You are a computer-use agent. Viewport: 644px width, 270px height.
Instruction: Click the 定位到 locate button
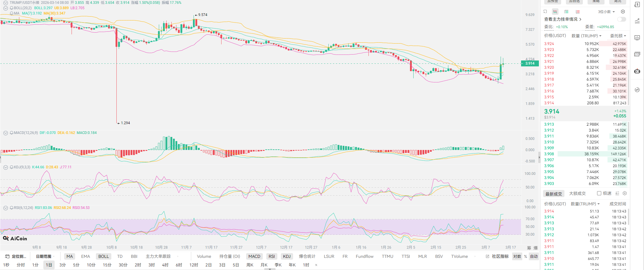16,256
